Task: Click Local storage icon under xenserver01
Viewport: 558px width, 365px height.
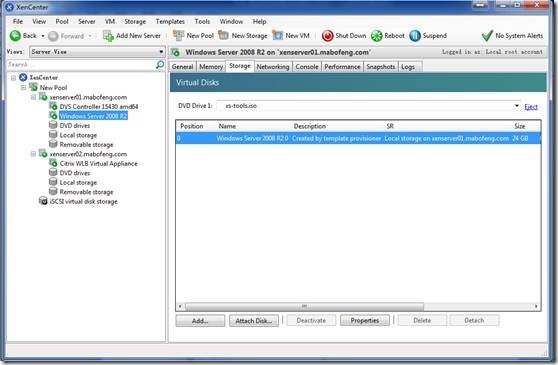Action: click(53, 135)
